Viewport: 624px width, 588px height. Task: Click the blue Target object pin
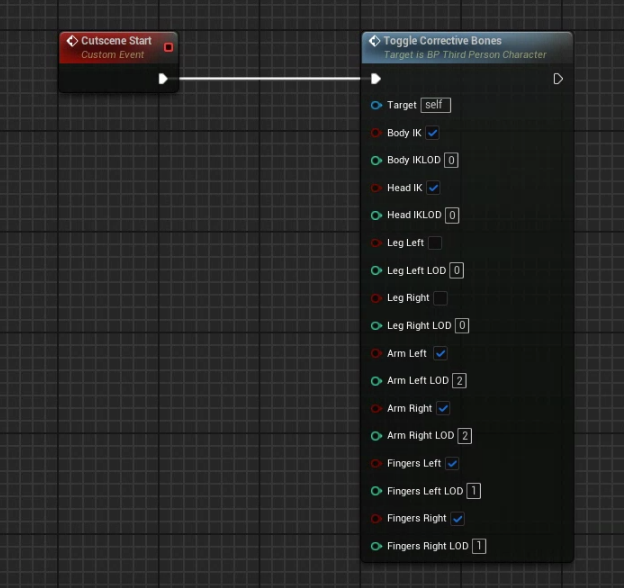tap(376, 105)
